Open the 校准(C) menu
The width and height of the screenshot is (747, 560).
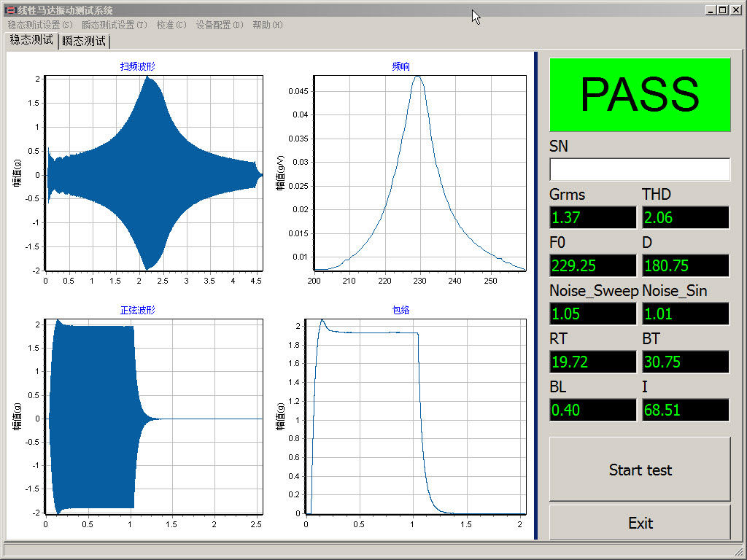coord(171,25)
